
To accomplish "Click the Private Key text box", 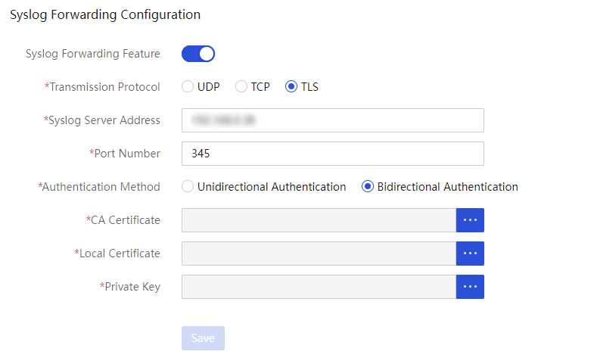I will coord(319,287).
